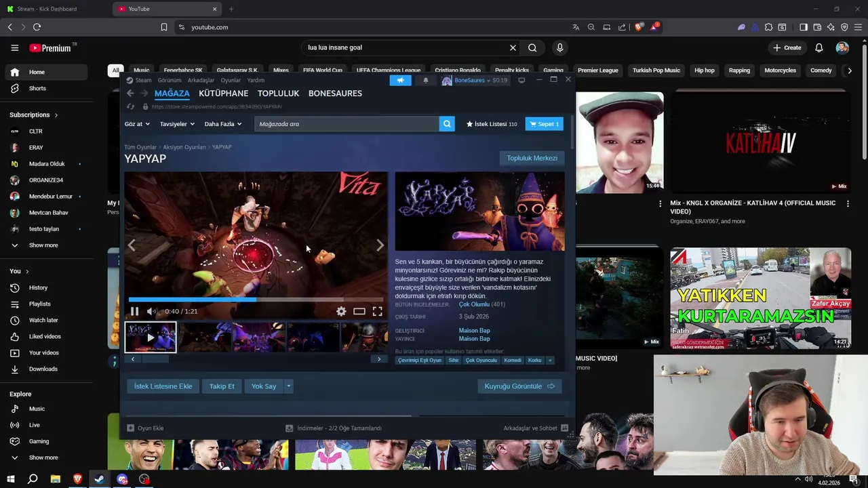Go back in Steam client navigation
Viewport: 868px width, 488px height.
pos(130,94)
